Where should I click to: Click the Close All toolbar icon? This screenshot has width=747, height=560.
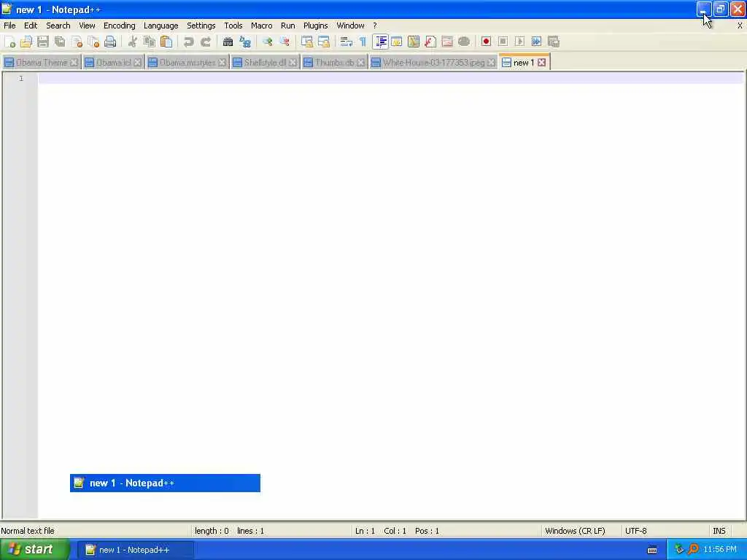coord(93,42)
